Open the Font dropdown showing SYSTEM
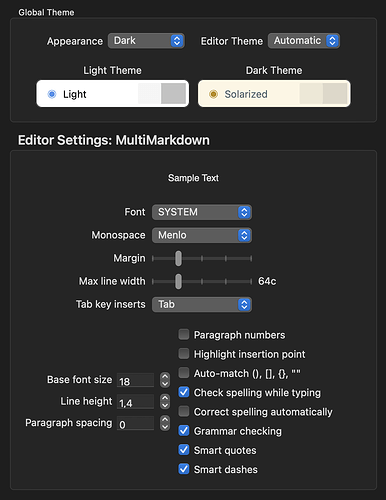This screenshot has height=500, width=386. pos(202,212)
